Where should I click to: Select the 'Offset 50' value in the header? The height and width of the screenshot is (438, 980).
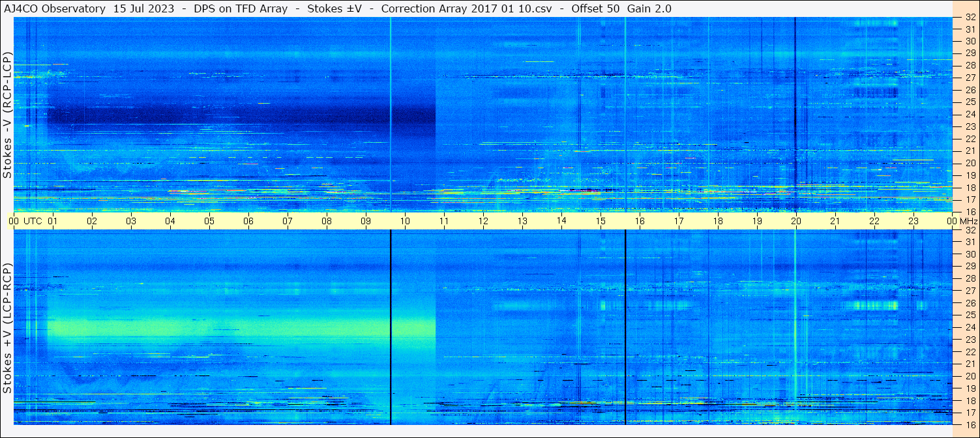pos(595,8)
